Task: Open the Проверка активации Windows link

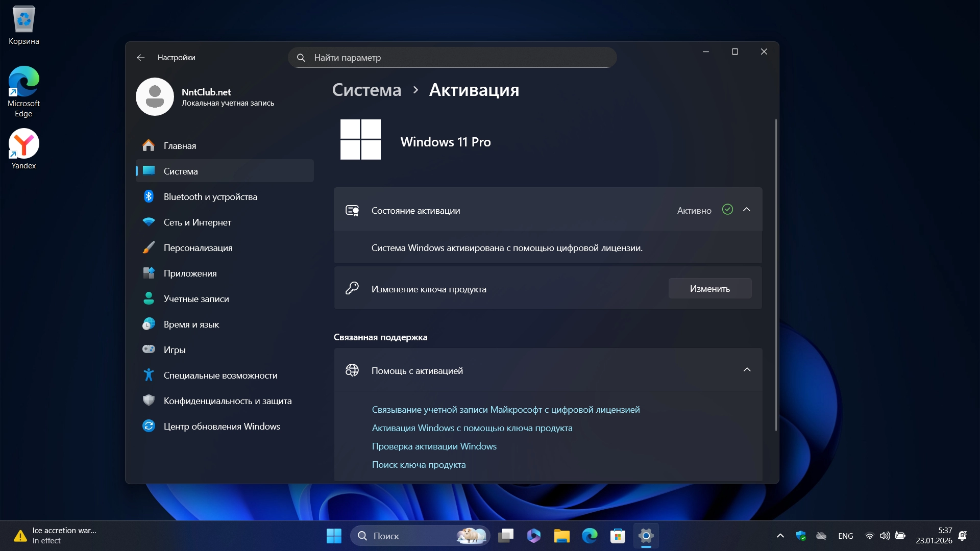Action: 434,446
